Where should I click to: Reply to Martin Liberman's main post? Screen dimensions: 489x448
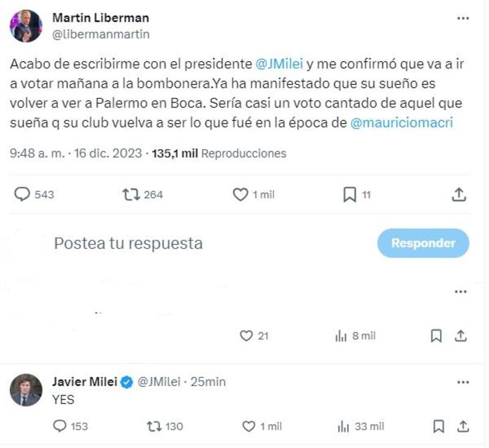tap(23, 194)
